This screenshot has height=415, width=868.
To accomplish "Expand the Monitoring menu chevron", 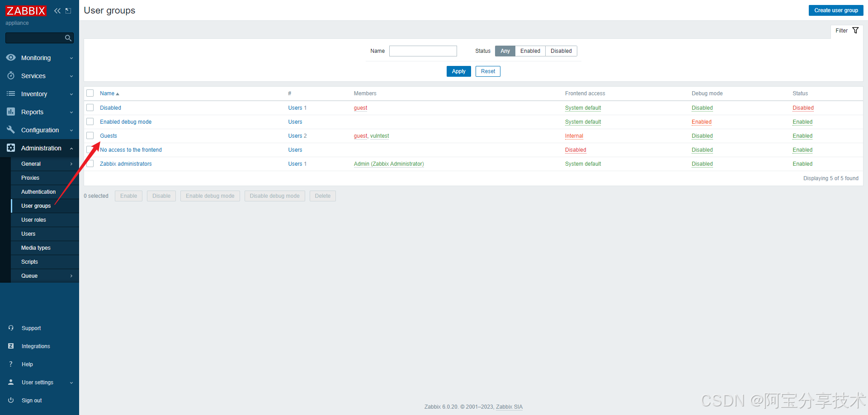I will tap(71, 58).
